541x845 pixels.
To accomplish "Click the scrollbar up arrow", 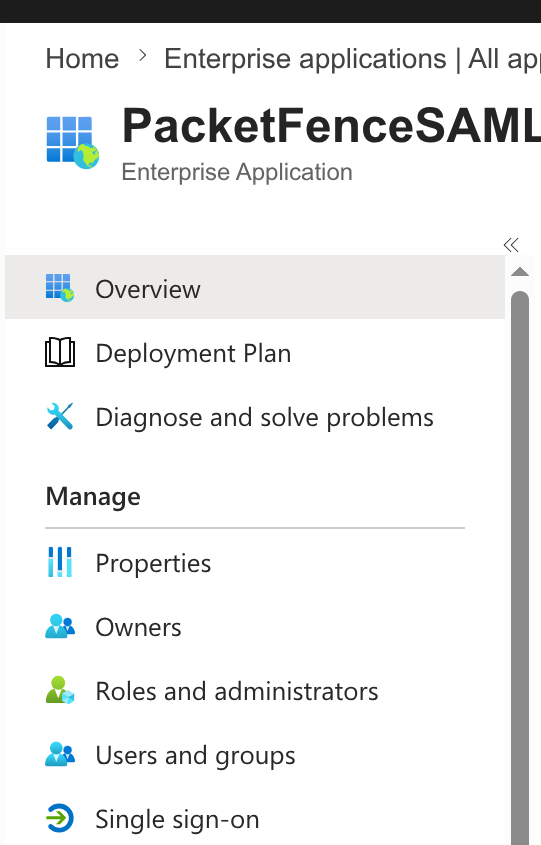I will (520, 272).
